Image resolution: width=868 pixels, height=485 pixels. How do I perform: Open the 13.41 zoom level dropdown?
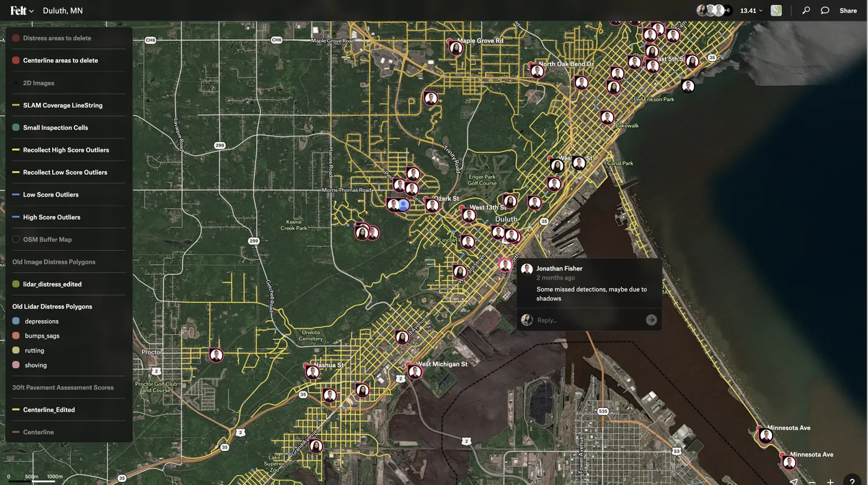751,11
